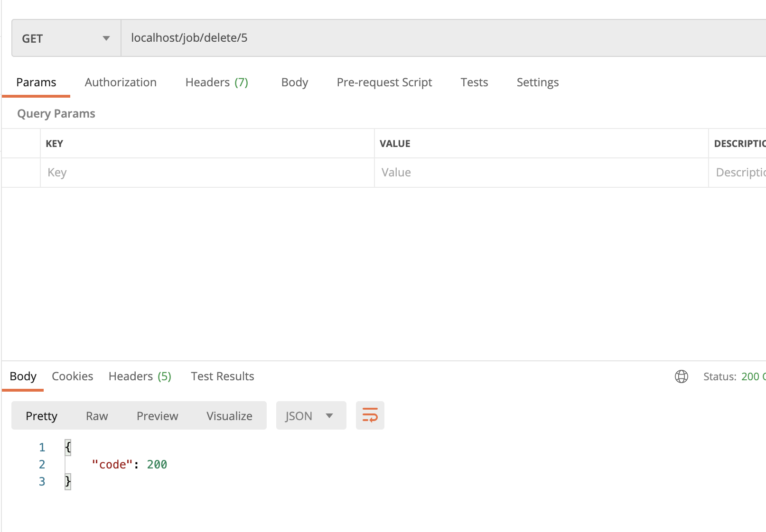
Task: Select the response Body tab
Action: (23, 376)
